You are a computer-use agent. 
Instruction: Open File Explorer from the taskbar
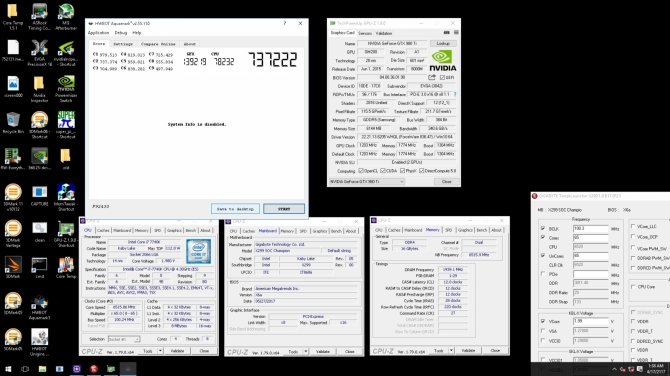(x=42, y=369)
